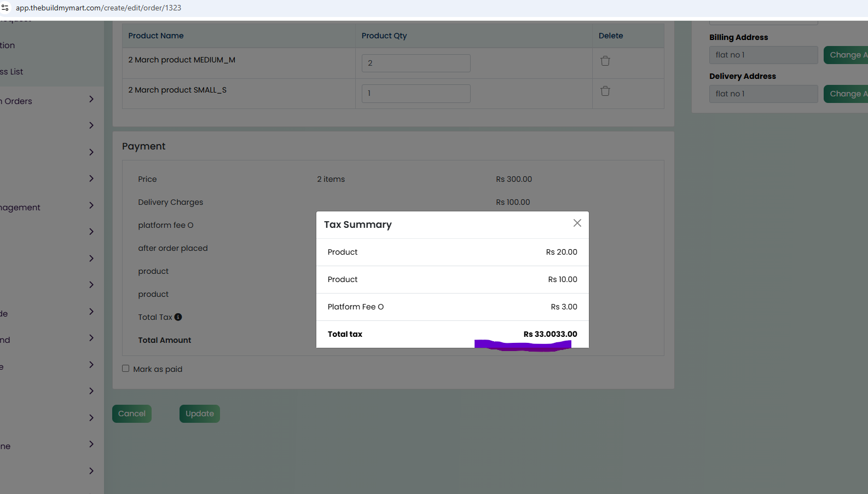
Task: Click the Total tax label in dialog
Action: click(345, 334)
